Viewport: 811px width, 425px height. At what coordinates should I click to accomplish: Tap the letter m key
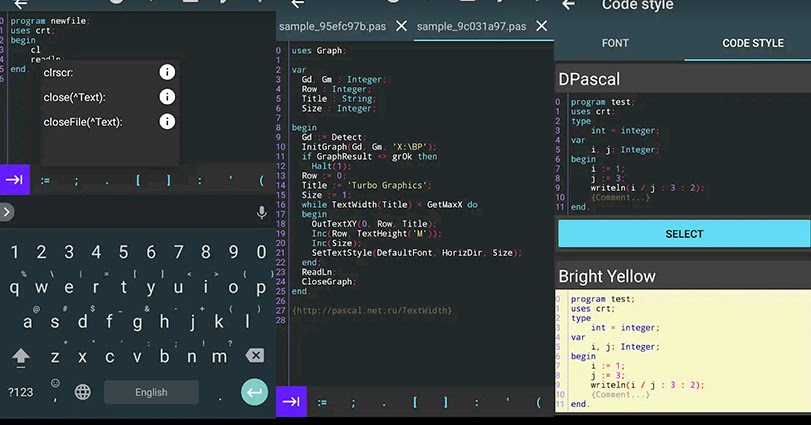click(219, 356)
